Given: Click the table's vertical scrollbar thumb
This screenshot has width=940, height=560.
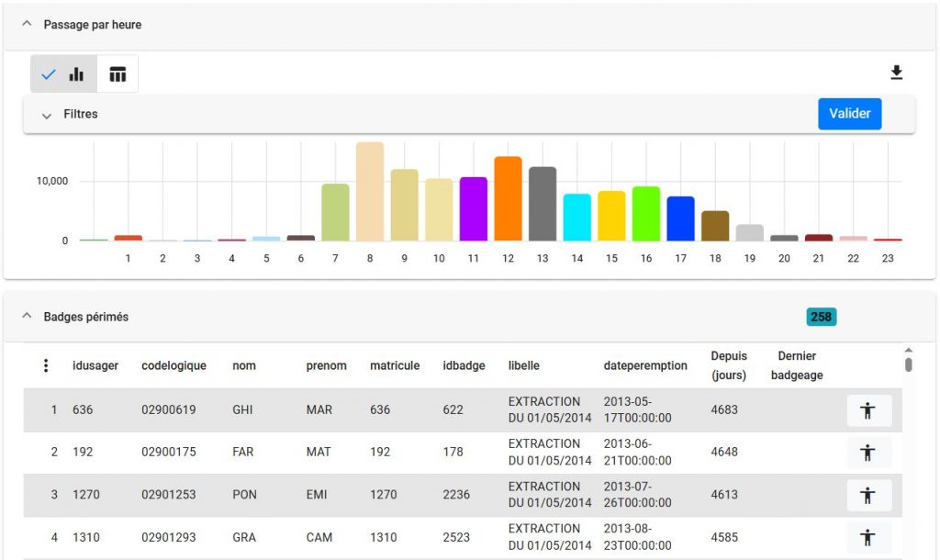Looking at the screenshot, I should (x=909, y=364).
